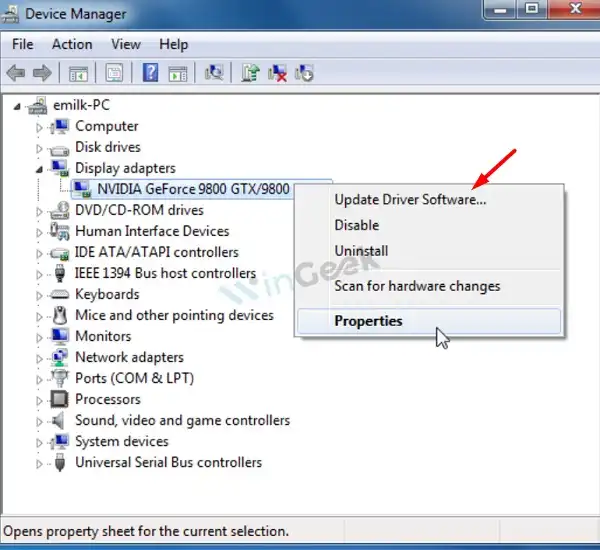Image resolution: width=600 pixels, height=550 pixels.
Task: Click the Processors chip icon
Action: click(x=60, y=400)
